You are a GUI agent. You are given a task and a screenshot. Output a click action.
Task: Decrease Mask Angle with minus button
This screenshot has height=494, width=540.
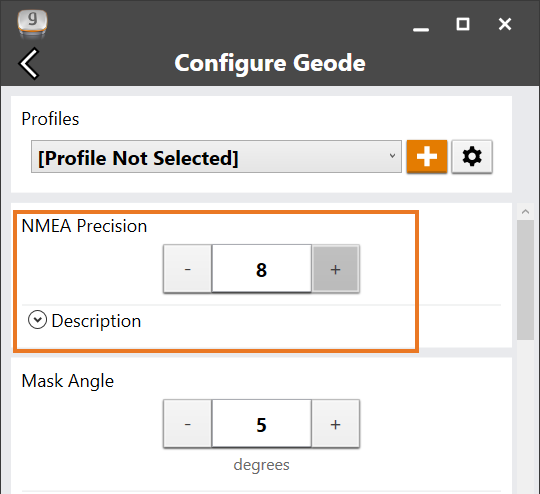[187, 424]
